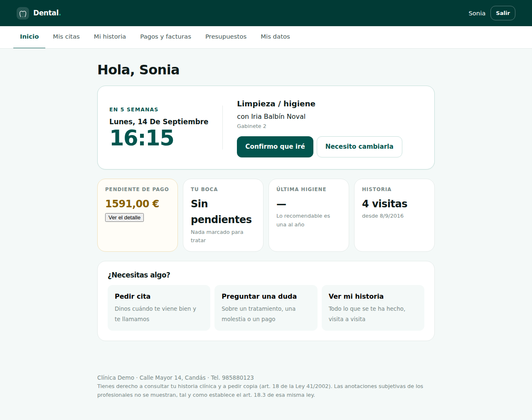Open the Mis datos tab
This screenshot has width=532, height=420.
tap(275, 37)
